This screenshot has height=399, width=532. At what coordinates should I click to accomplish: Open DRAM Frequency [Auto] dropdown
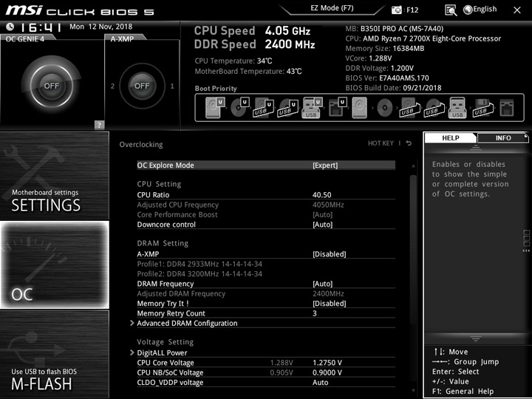[322, 284]
